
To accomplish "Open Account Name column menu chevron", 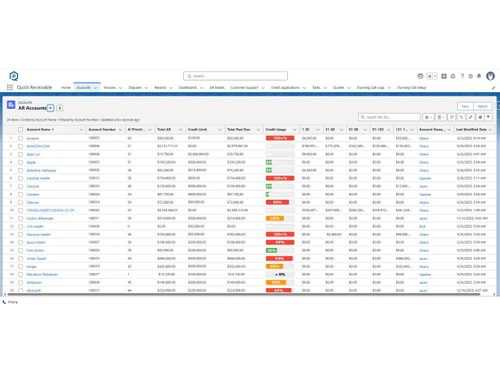I will [x=81, y=129].
